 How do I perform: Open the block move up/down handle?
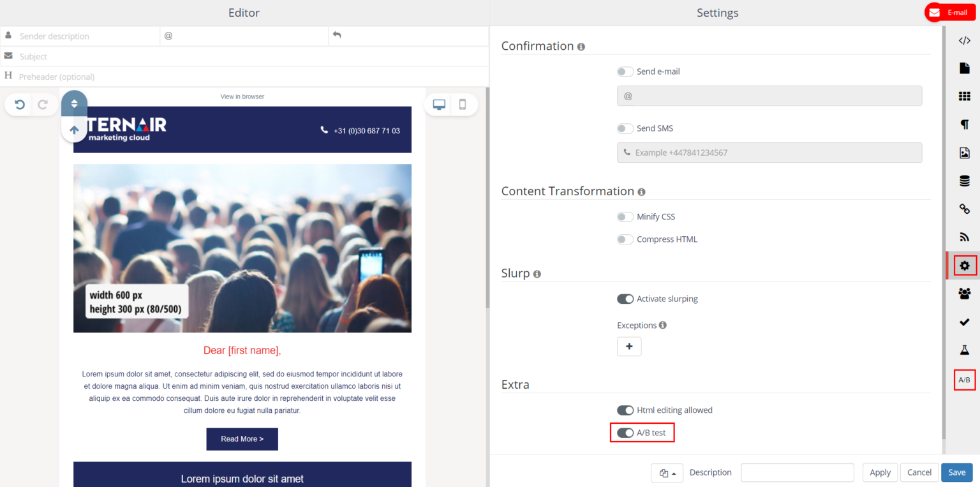[x=74, y=103]
